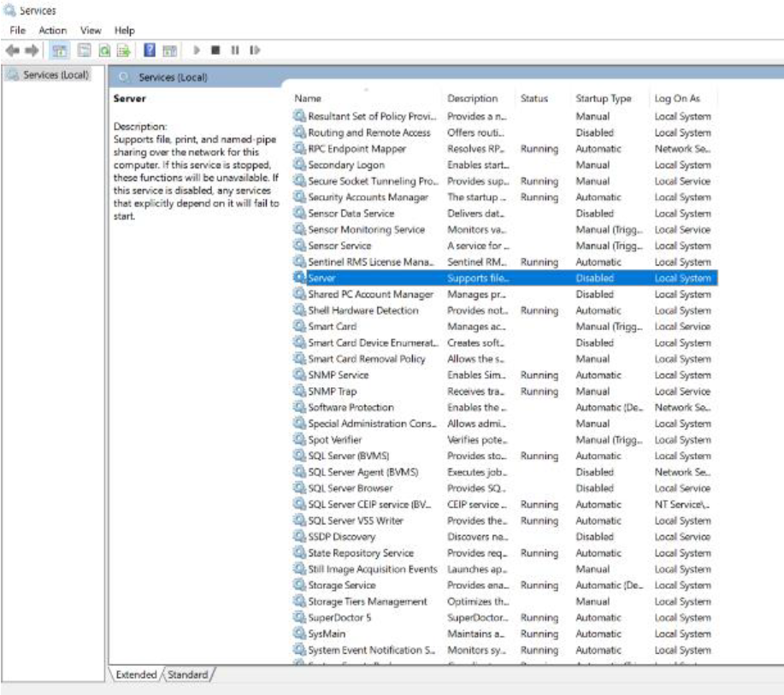
Task: Open the Action menu
Action: click(x=53, y=30)
